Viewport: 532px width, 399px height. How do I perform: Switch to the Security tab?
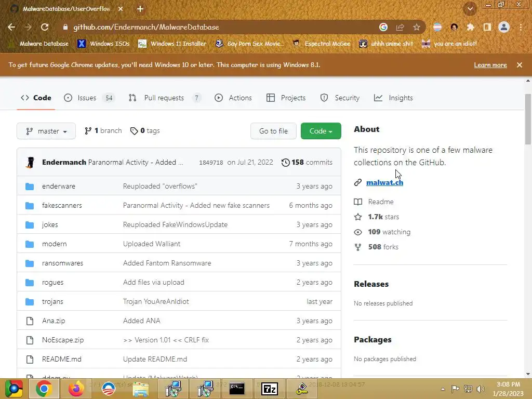(x=340, y=98)
